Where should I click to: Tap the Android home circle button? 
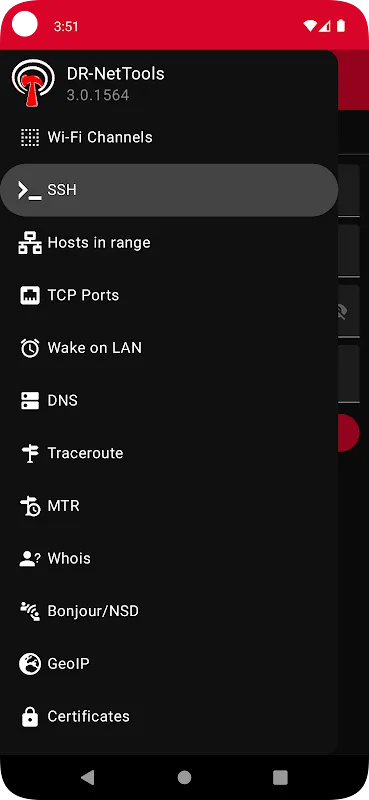pos(184,777)
